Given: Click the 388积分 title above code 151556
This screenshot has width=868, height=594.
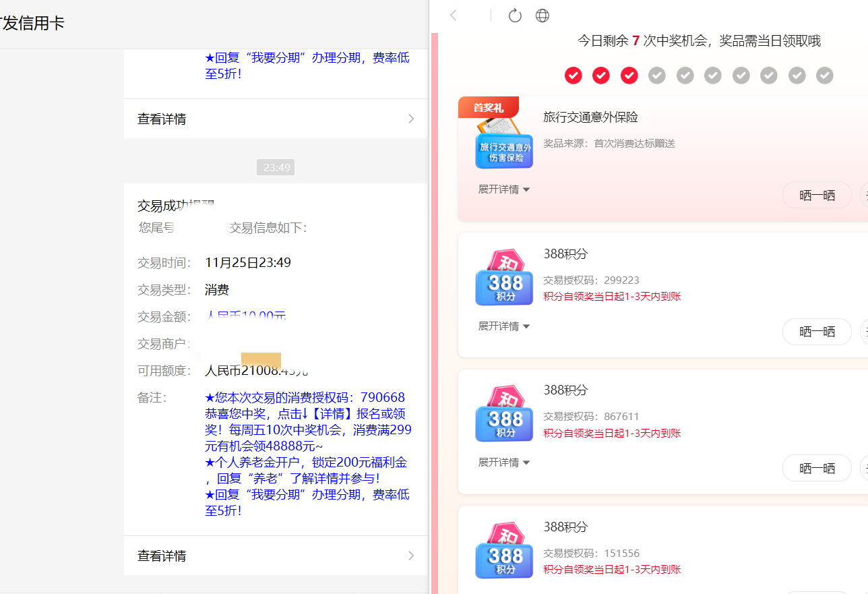Looking at the screenshot, I should click(x=566, y=527).
